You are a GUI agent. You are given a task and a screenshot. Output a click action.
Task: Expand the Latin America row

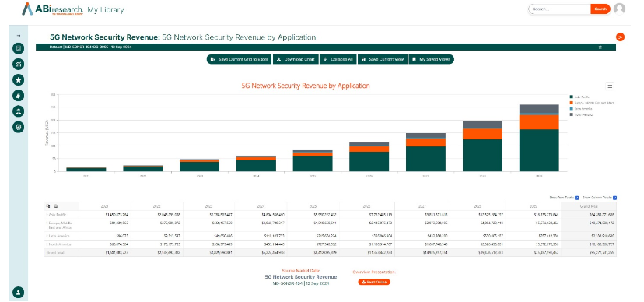coord(47,236)
